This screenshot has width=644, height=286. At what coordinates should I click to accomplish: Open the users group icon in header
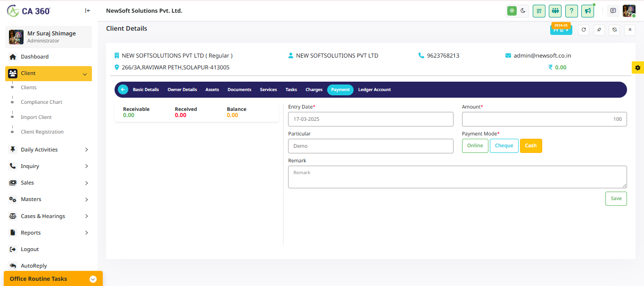tap(555, 11)
